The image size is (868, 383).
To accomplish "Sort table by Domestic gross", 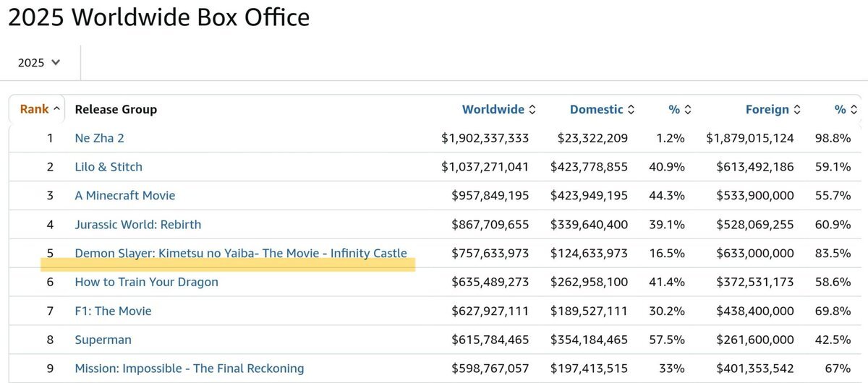I will click(x=602, y=109).
